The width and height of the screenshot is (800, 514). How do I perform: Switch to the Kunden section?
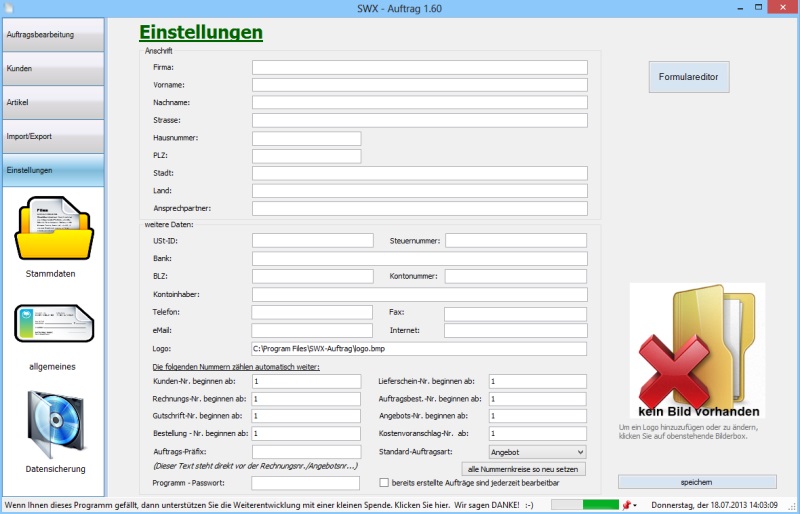click(x=52, y=69)
